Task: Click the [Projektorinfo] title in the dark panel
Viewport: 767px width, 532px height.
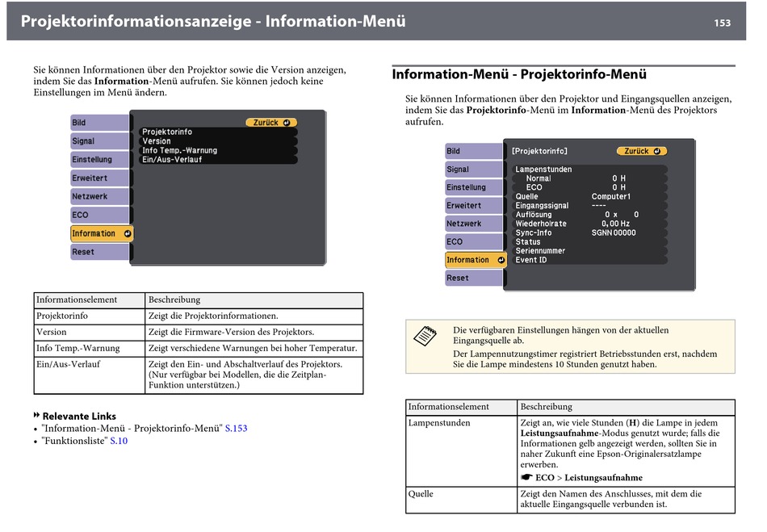Action: point(539,151)
